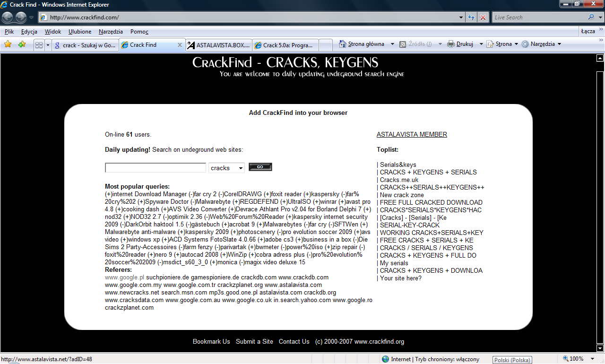Expand the tab list dropdown arrow
The height and width of the screenshot is (364, 605).
point(48,45)
